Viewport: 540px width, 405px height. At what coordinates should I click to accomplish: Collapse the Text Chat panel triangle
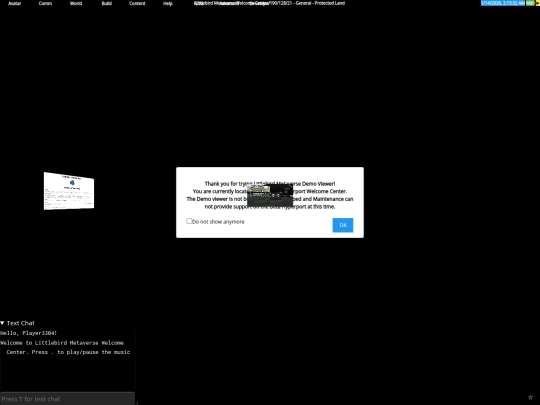click(x=2, y=323)
